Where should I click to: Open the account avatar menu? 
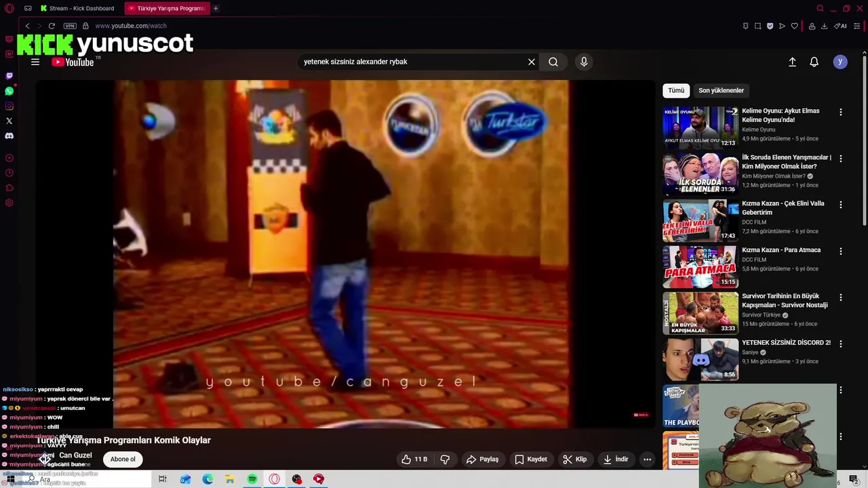[840, 62]
